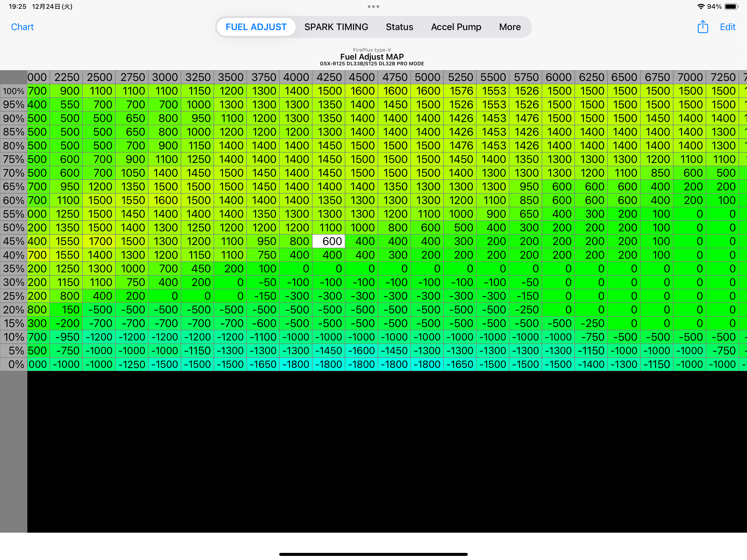747x560 pixels.
Task: Select cell -600 at 15% / 3750
Action: (263, 323)
